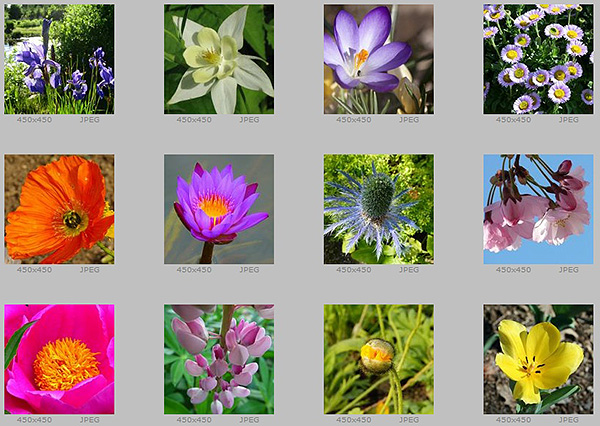Image resolution: width=600 pixels, height=426 pixels.
Task: Select the orange poppy thumbnail
Action: [x=59, y=209]
